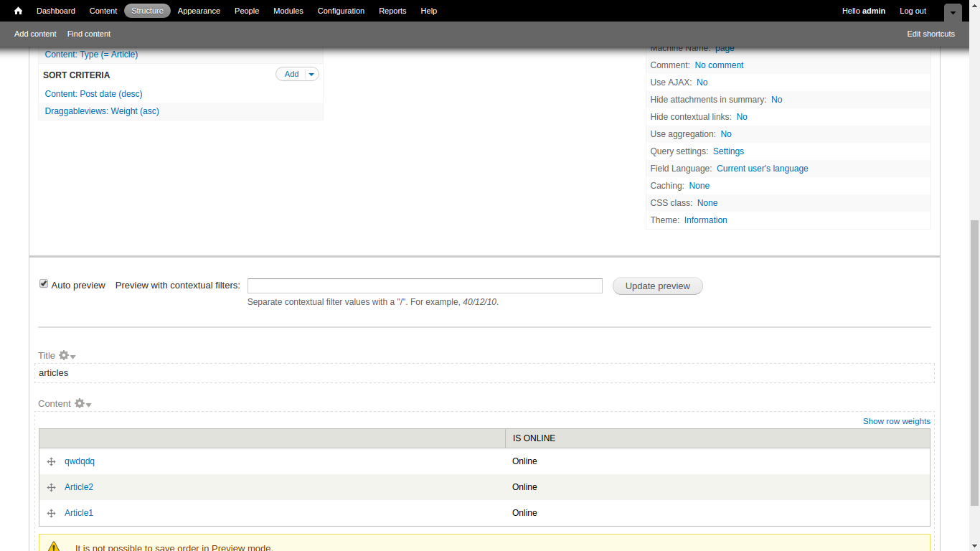Screen dimensions: 980x551
Task: Change Use AJAX setting No
Action: (702, 83)
